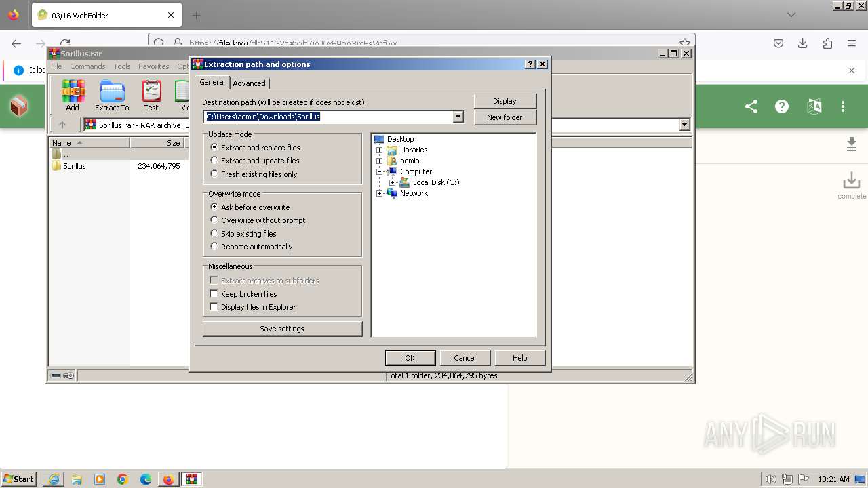The height and width of the screenshot is (488, 868).
Task: Open Windows Media Player from taskbar
Action: point(100,479)
